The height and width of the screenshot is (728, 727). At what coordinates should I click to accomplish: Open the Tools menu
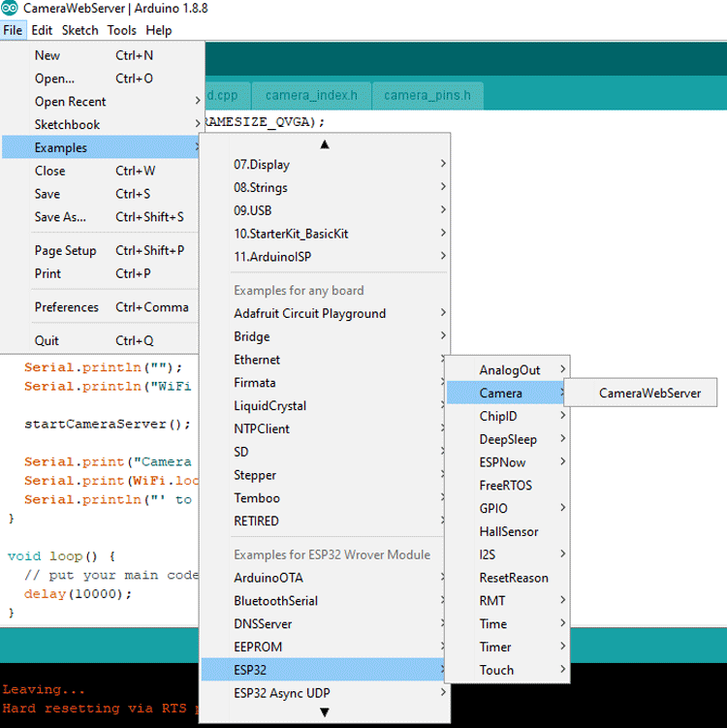click(x=121, y=30)
